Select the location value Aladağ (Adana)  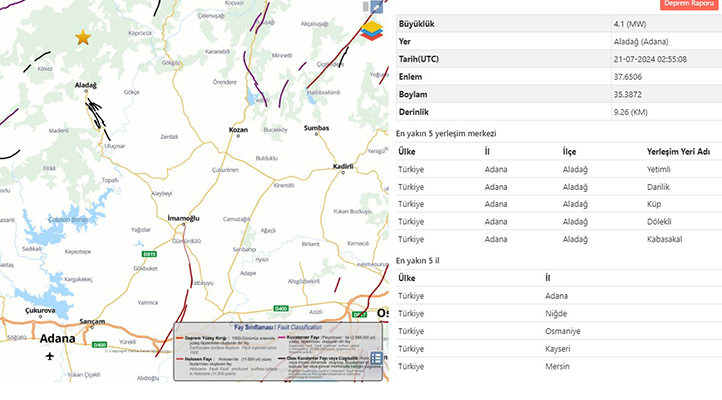pos(640,41)
